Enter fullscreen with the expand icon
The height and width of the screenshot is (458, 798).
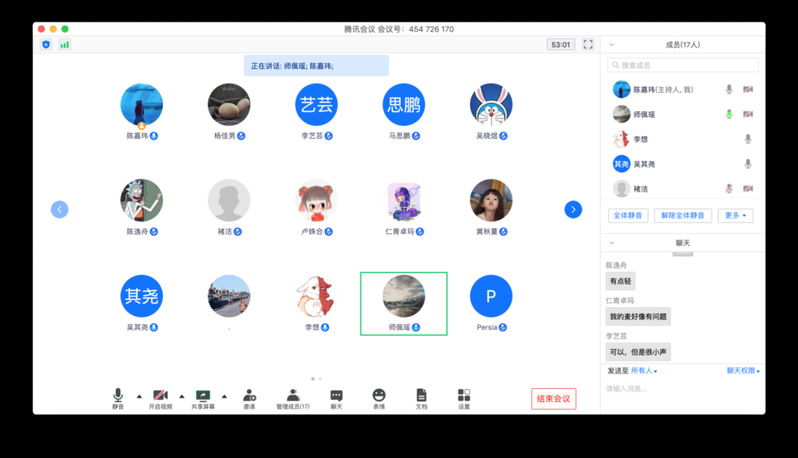click(x=588, y=45)
